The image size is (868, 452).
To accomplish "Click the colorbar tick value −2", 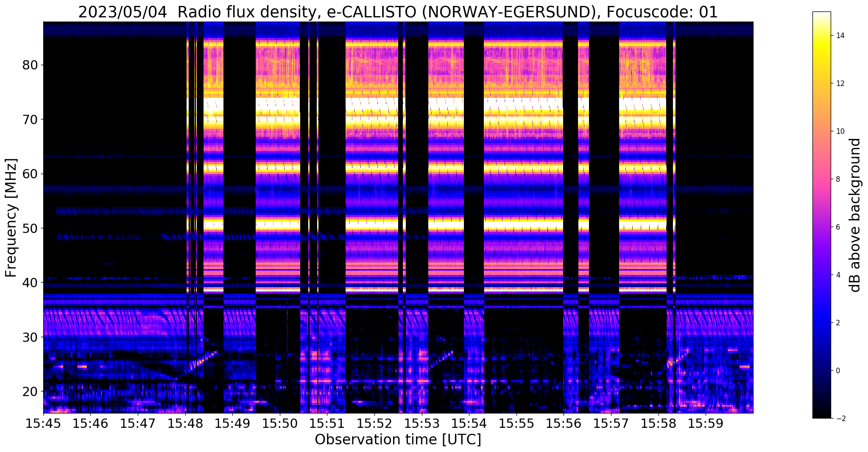I will click(840, 419).
